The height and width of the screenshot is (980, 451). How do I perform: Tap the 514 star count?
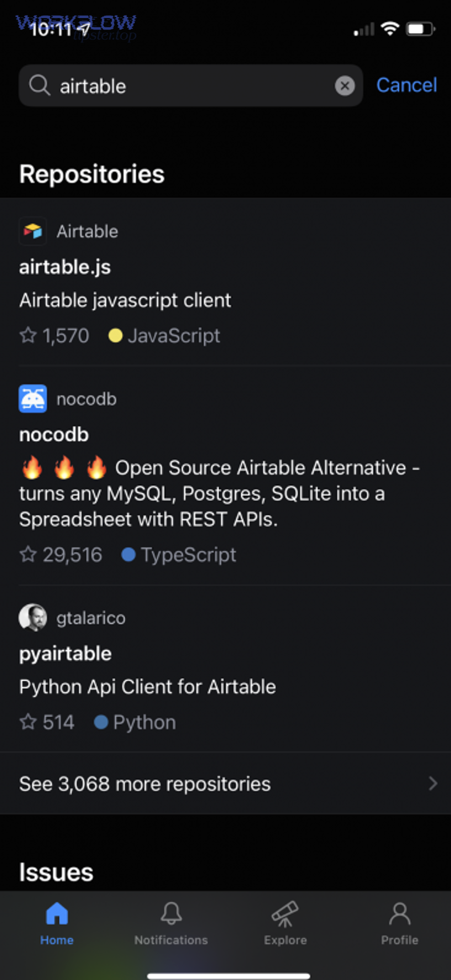point(58,722)
